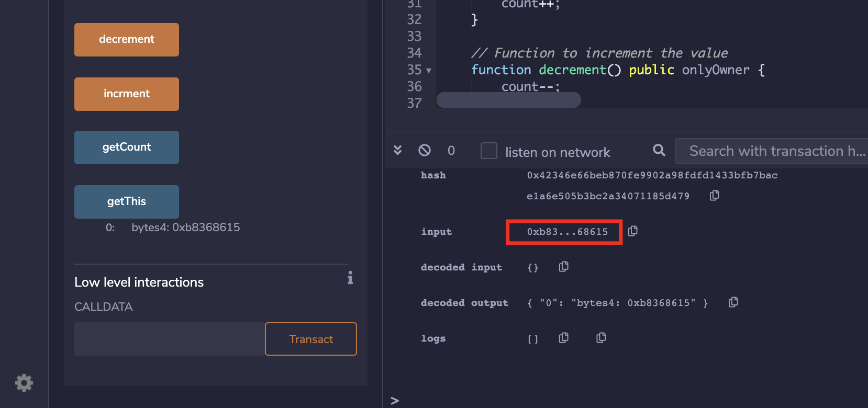Click the incrment function button
Image resolution: width=868 pixels, height=408 pixels.
click(x=127, y=94)
